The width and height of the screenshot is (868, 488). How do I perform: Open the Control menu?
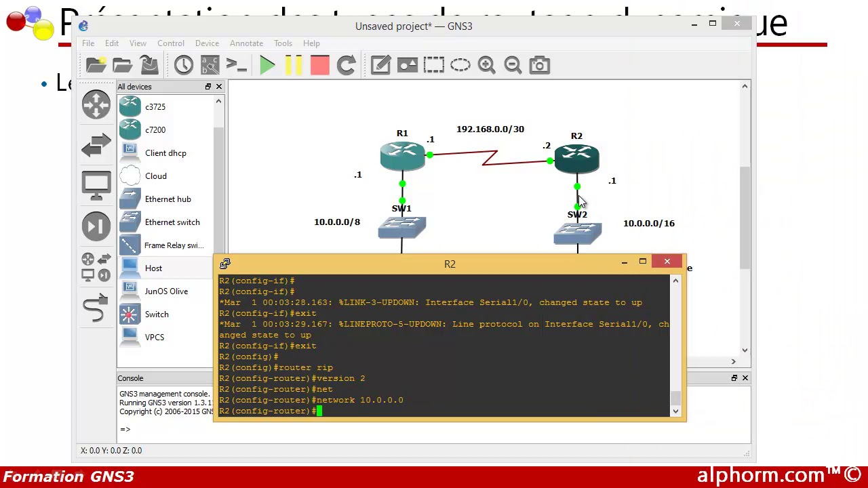coord(171,43)
